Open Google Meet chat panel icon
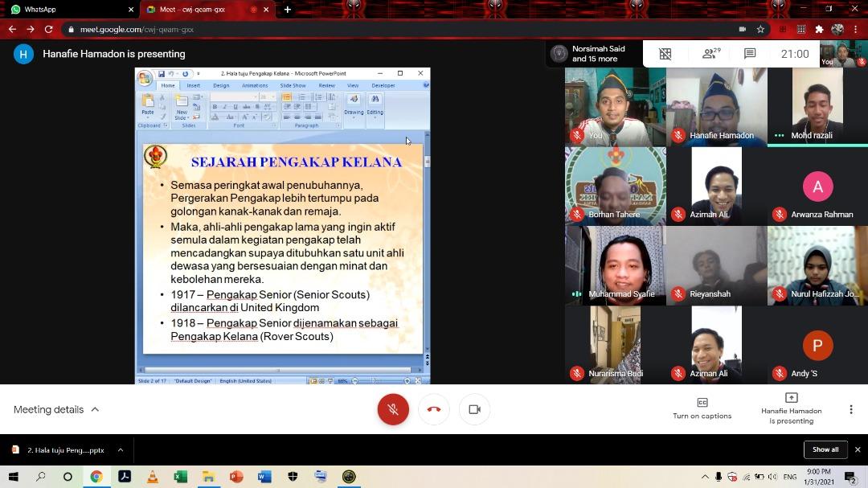The width and height of the screenshot is (868, 488). click(750, 54)
